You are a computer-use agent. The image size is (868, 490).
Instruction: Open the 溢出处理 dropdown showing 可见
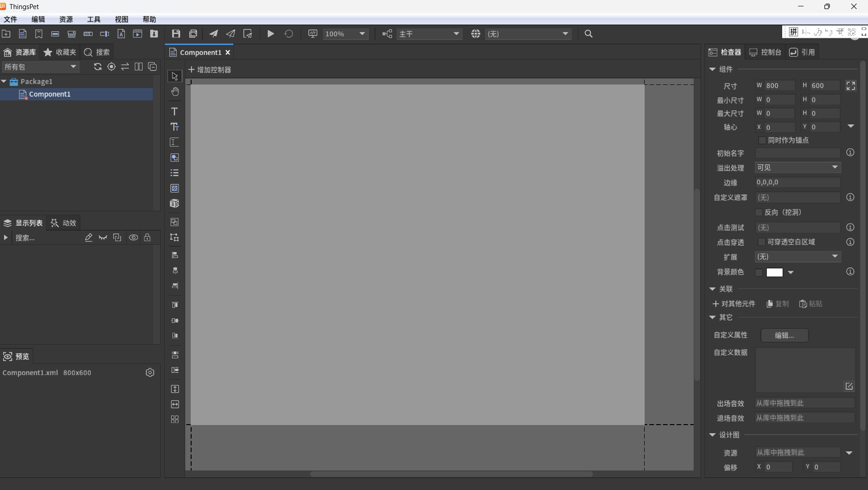point(797,168)
